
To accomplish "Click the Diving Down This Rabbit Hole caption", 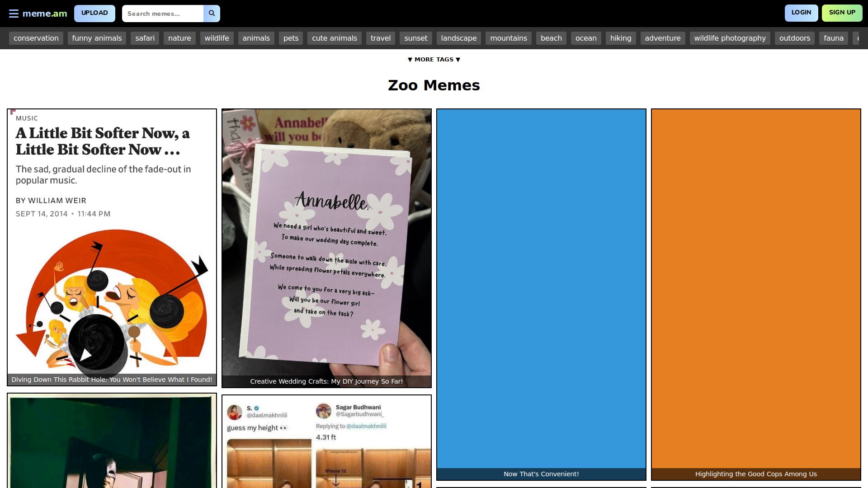I will tap(112, 380).
